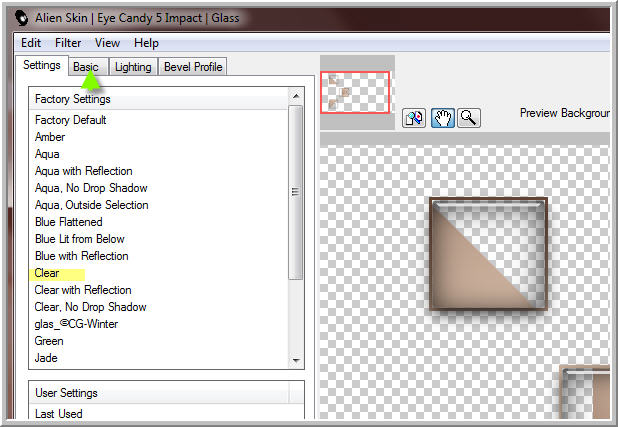Click the Alien Skin title bar logo
618x427 pixels.
(22, 18)
